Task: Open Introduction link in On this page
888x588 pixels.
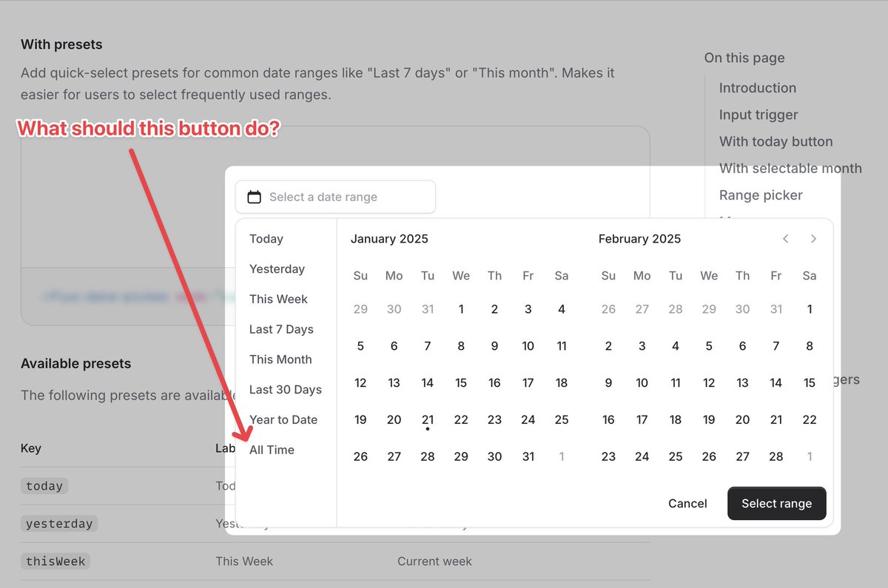Action: coord(758,88)
